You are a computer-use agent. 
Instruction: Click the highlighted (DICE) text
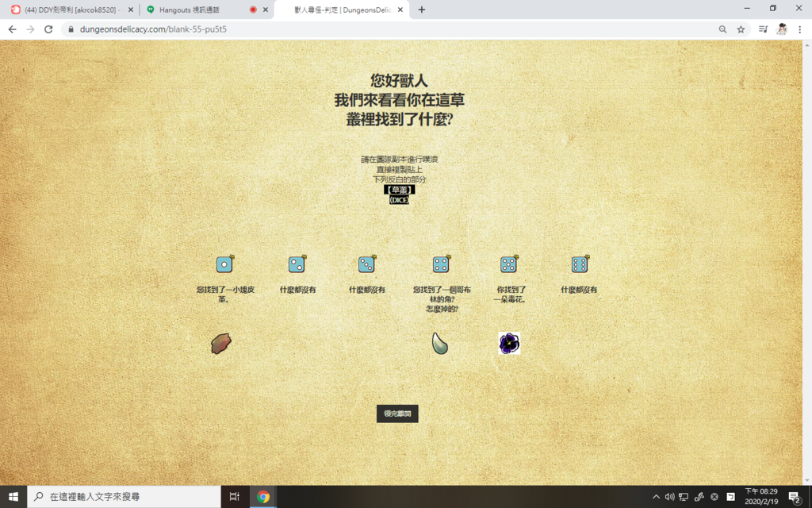[400, 199]
